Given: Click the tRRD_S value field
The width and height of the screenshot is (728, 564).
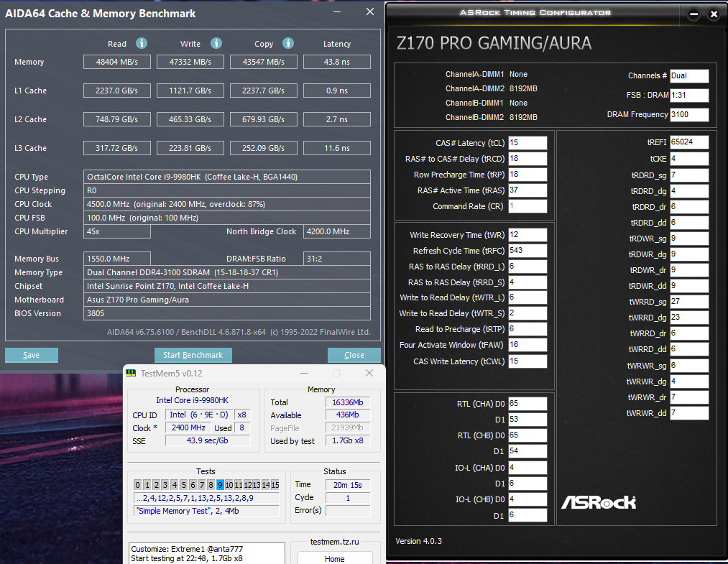Looking at the screenshot, I should point(528,282).
